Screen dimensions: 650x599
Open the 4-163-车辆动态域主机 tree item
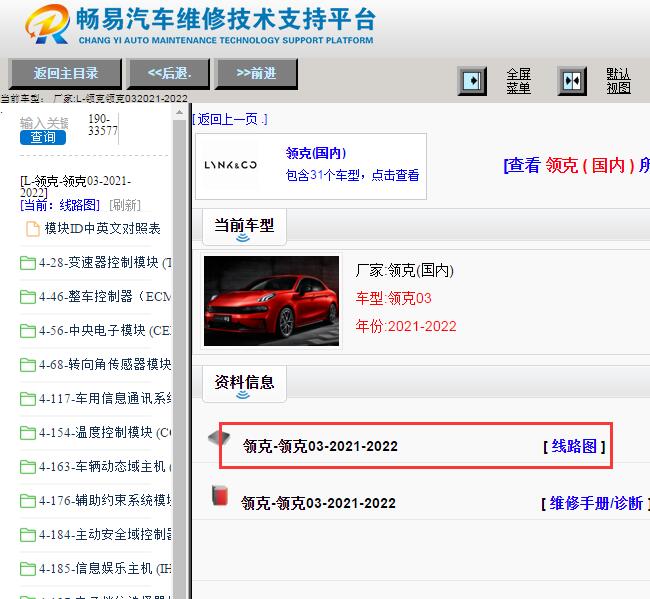point(105,466)
